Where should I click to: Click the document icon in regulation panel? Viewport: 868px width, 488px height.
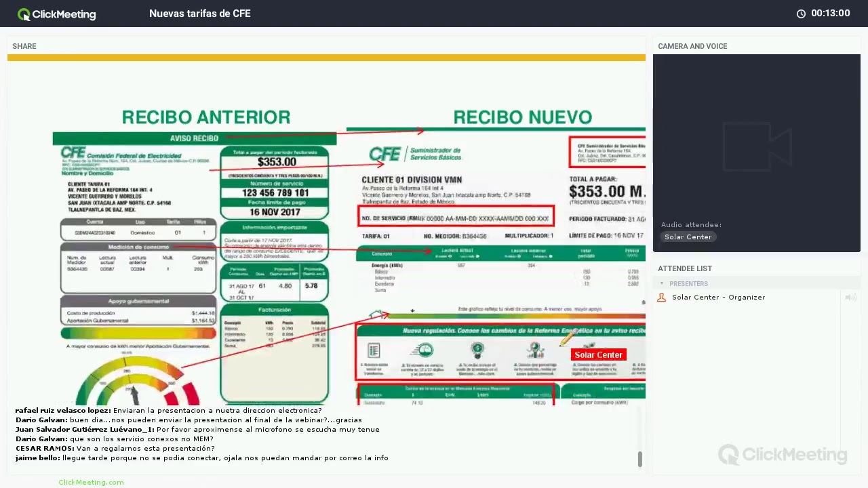coord(373,350)
